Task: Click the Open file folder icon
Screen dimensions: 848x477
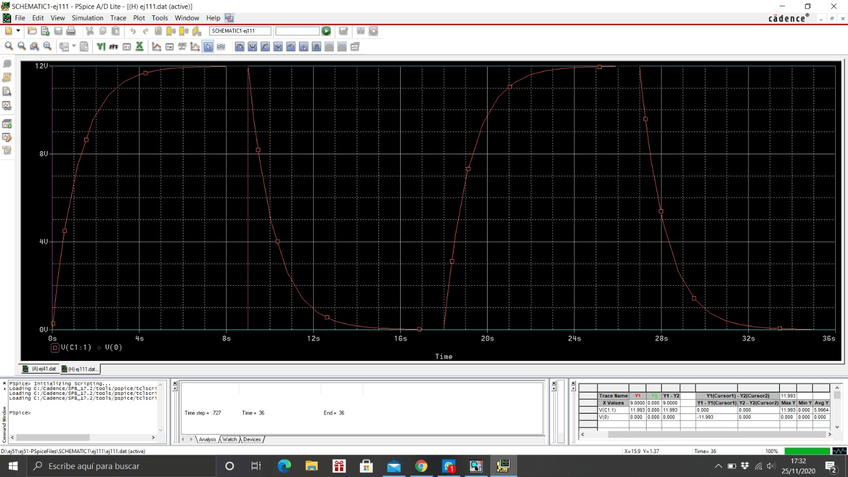Action: [32, 31]
